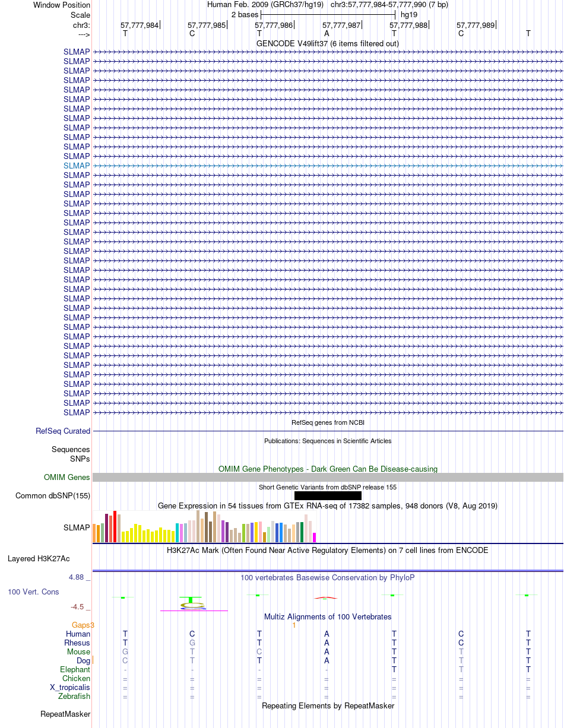Click the -4.5 PhyloP scale value

[78, 607]
